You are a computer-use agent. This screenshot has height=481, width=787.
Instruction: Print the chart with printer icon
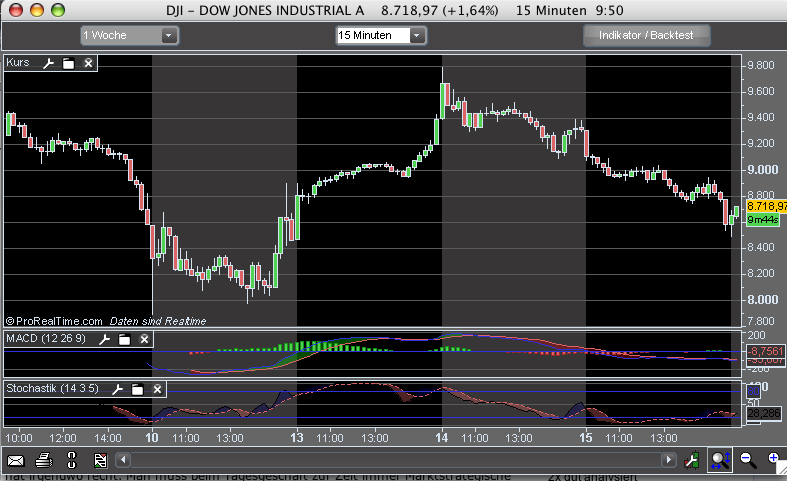point(44,460)
